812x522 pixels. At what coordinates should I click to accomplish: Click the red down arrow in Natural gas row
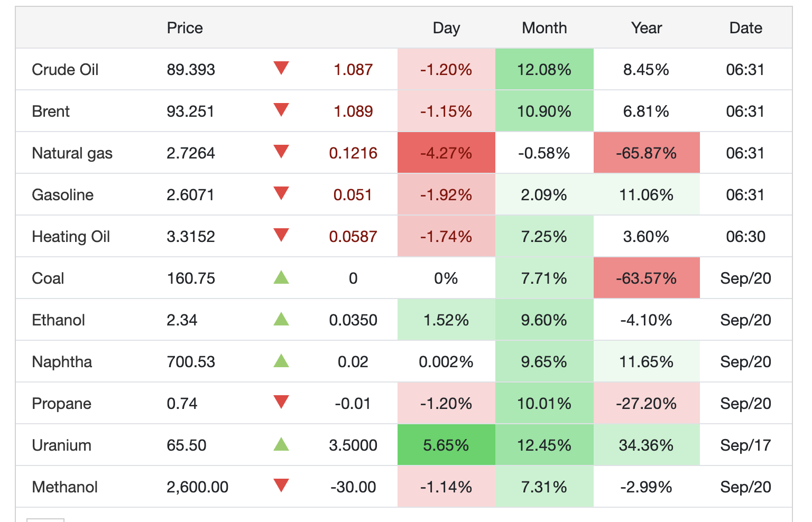pyautogui.click(x=281, y=152)
